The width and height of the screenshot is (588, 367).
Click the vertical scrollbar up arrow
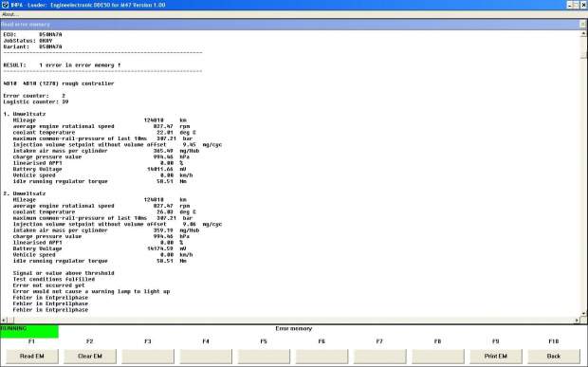pos(583,34)
